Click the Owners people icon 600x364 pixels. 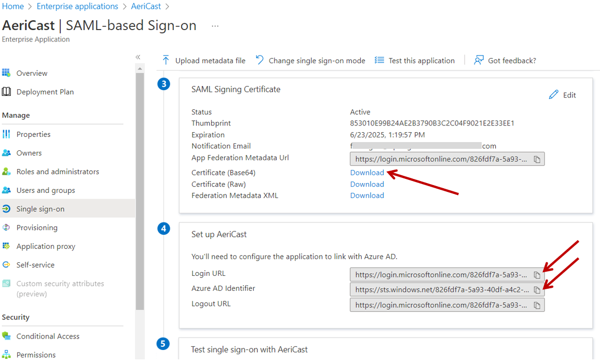[6, 153]
